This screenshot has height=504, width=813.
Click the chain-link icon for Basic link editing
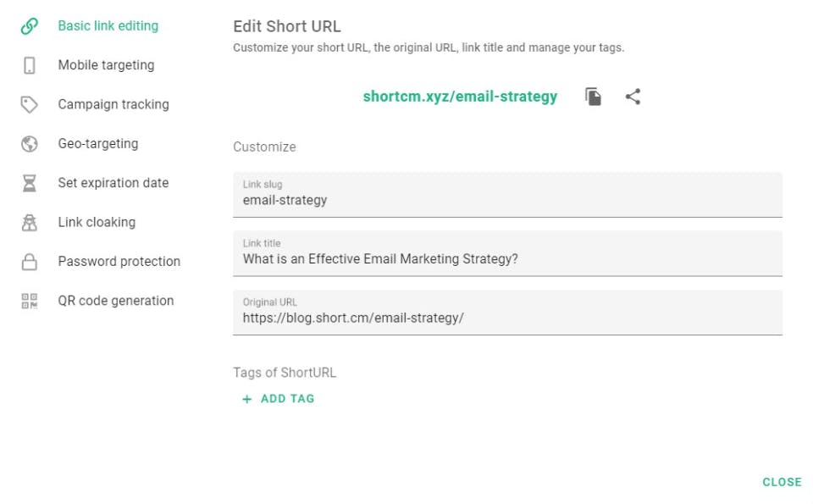(x=30, y=26)
